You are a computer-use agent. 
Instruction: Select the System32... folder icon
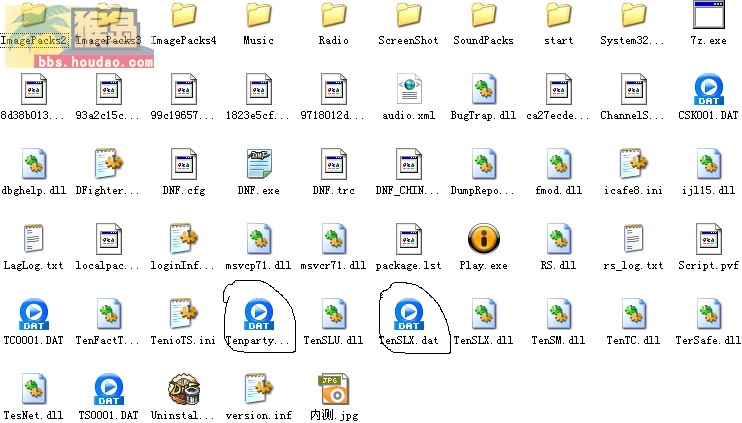click(x=634, y=15)
